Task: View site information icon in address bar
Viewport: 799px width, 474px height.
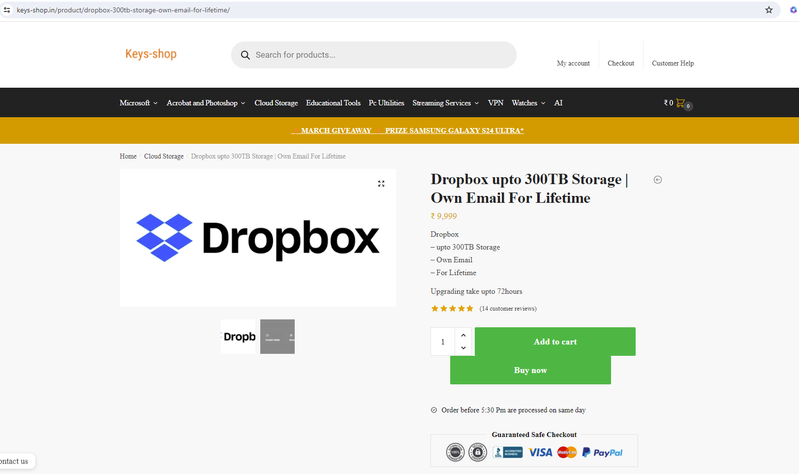Action: tap(8, 9)
